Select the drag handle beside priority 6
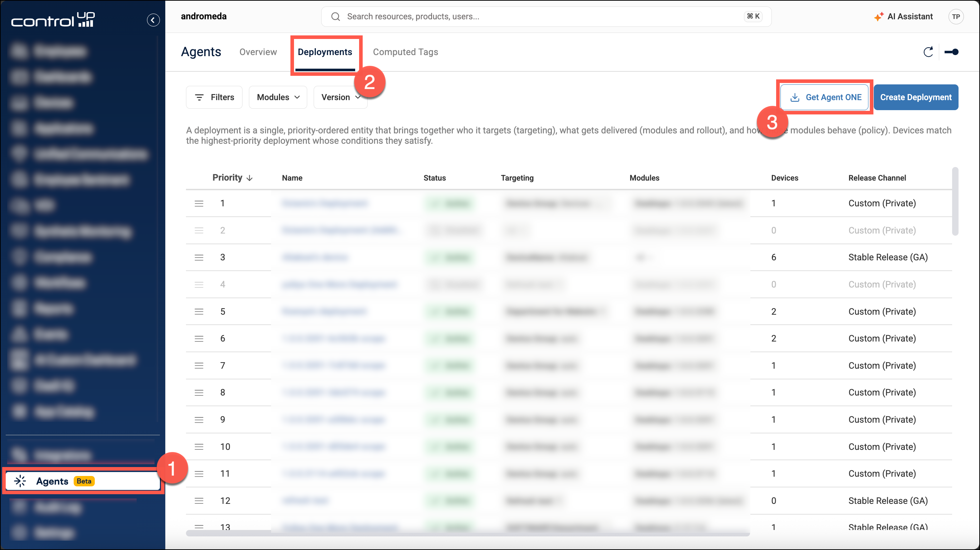The height and width of the screenshot is (550, 980). 199,339
